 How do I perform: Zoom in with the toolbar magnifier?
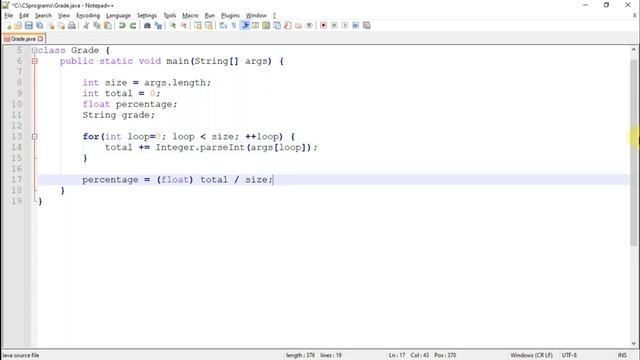[x=173, y=25]
